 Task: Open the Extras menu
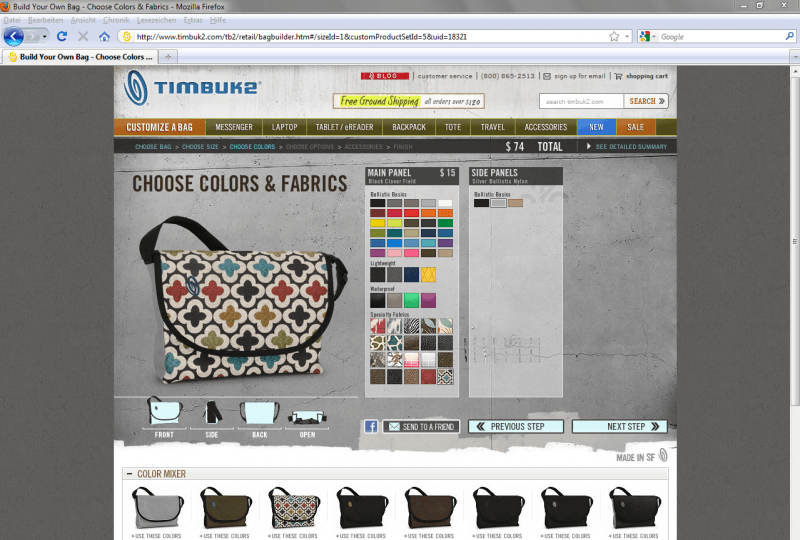pyautogui.click(x=193, y=20)
